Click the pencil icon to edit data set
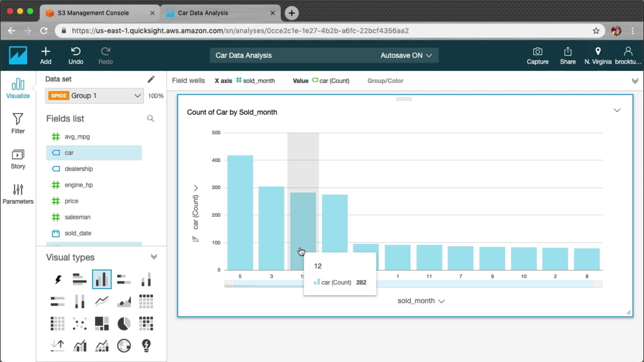This screenshot has width=644, height=362. (x=151, y=79)
